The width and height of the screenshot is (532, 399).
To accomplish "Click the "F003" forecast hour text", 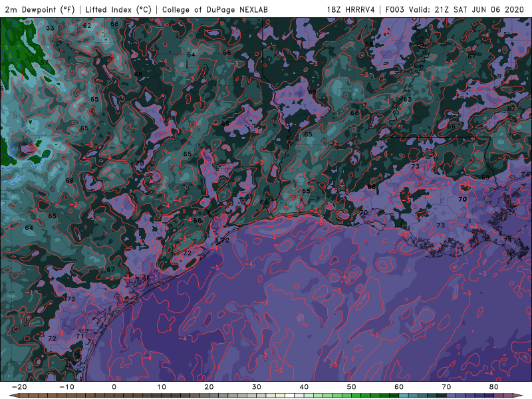I will pyautogui.click(x=394, y=9).
